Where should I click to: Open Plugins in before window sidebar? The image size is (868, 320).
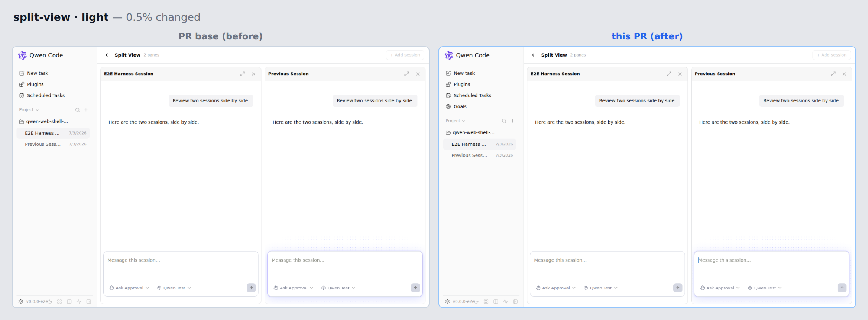[54, 84]
